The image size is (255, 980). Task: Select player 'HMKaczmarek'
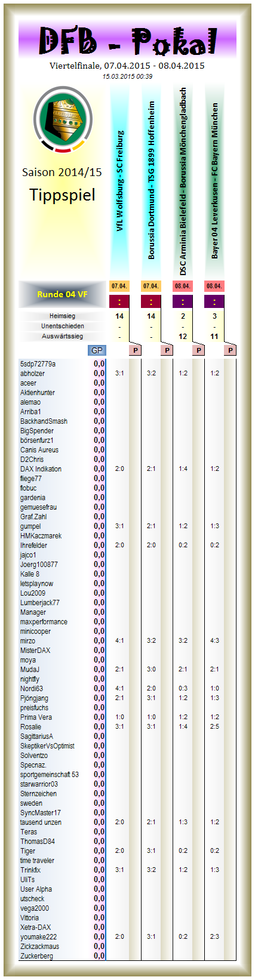pyautogui.click(x=41, y=535)
